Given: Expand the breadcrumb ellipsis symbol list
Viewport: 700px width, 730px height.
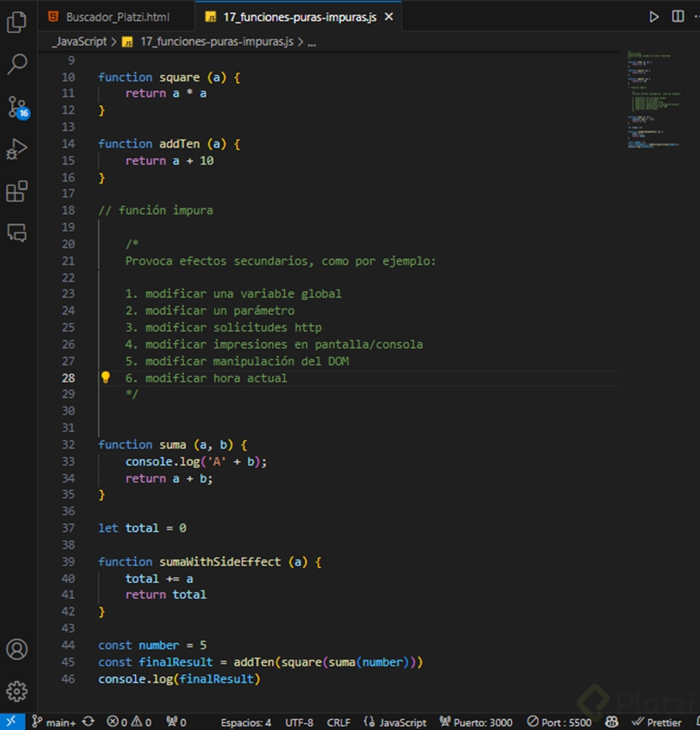Looking at the screenshot, I should point(311,42).
